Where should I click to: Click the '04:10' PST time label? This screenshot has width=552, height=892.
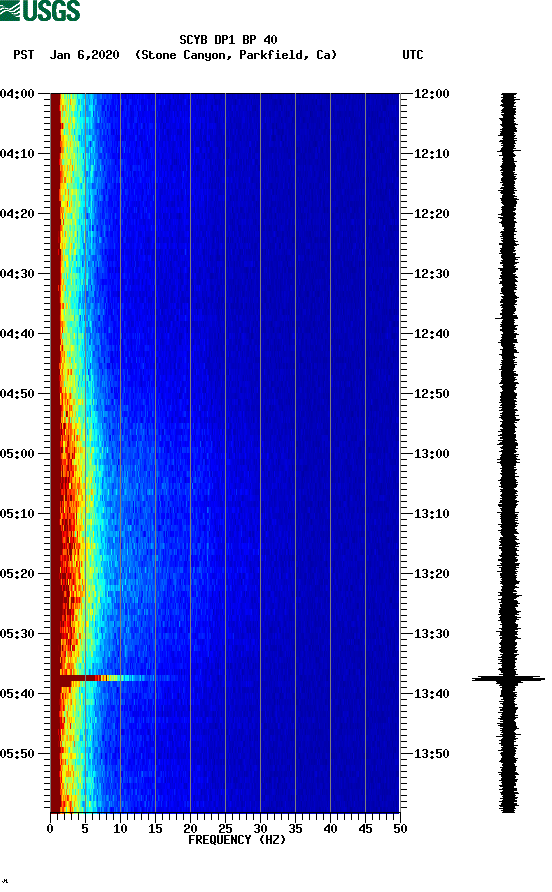18,154
